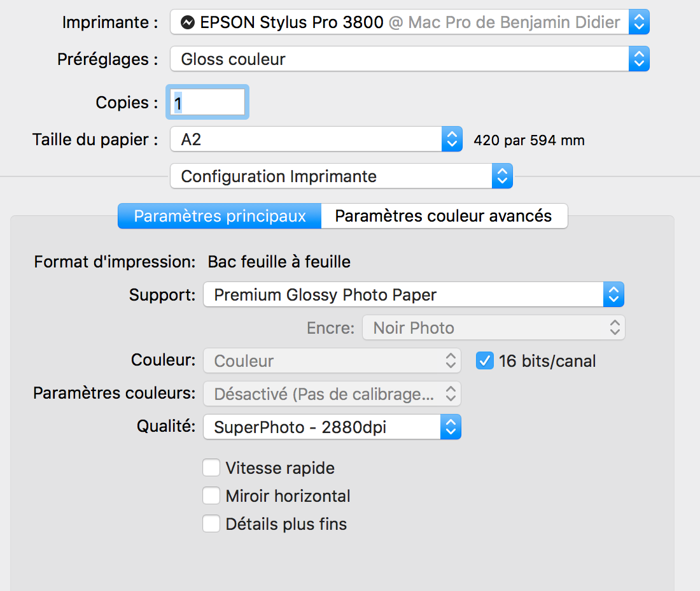Click the Copies number field
This screenshot has width=700, height=591.
pos(207,103)
